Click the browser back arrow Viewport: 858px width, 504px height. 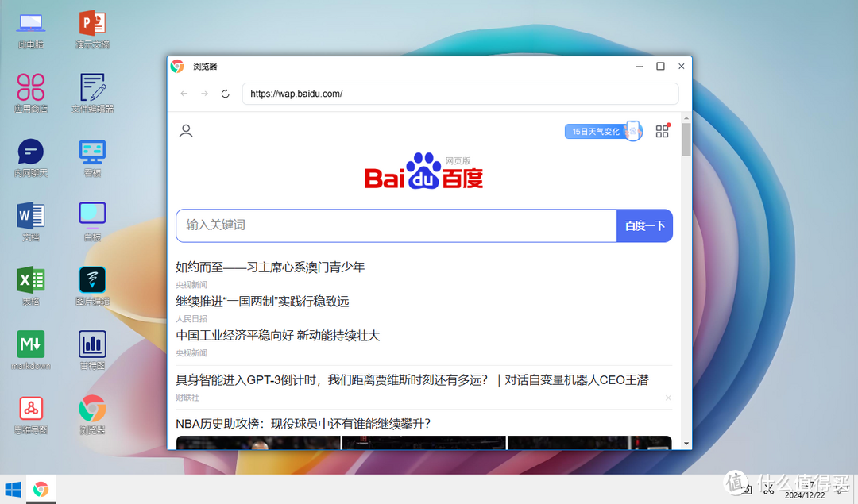point(184,93)
